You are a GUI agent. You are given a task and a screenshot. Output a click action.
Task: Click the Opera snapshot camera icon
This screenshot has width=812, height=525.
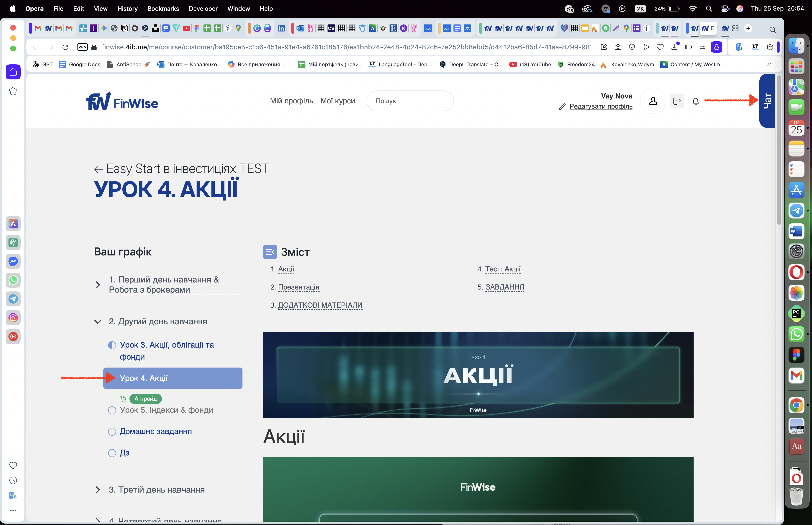pyautogui.click(x=618, y=47)
